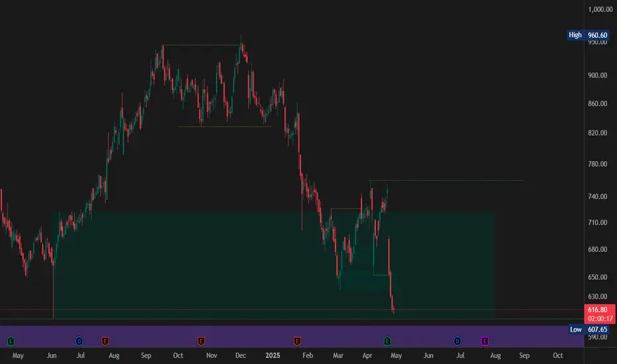Select the dotted horizontal ray near 760

pos(447,180)
